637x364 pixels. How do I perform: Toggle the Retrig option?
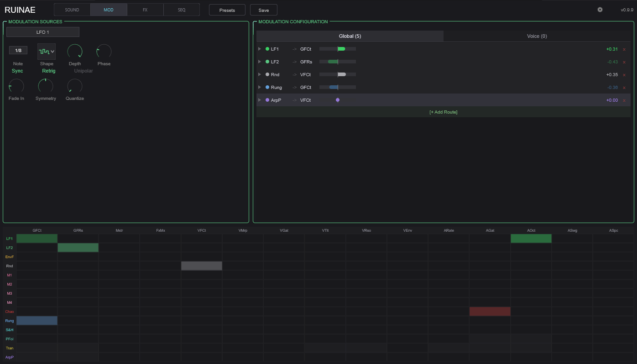(49, 71)
